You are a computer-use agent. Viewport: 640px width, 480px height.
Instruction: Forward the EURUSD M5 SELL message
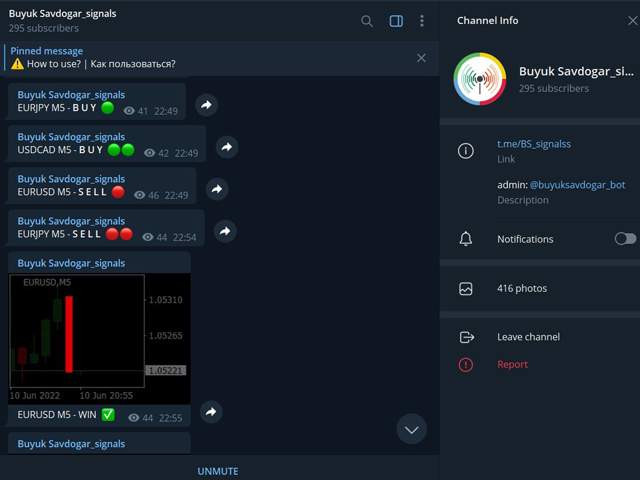click(x=217, y=189)
